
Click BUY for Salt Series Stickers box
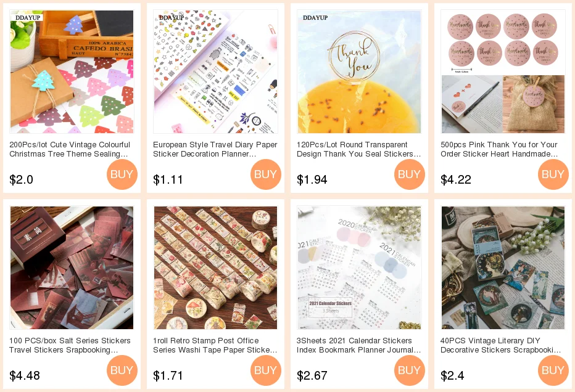(x=122, y=370)
